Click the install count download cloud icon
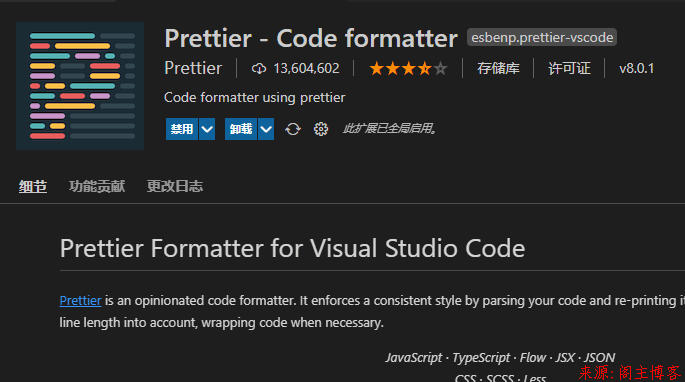685x382 pixels. pos(259,69)
